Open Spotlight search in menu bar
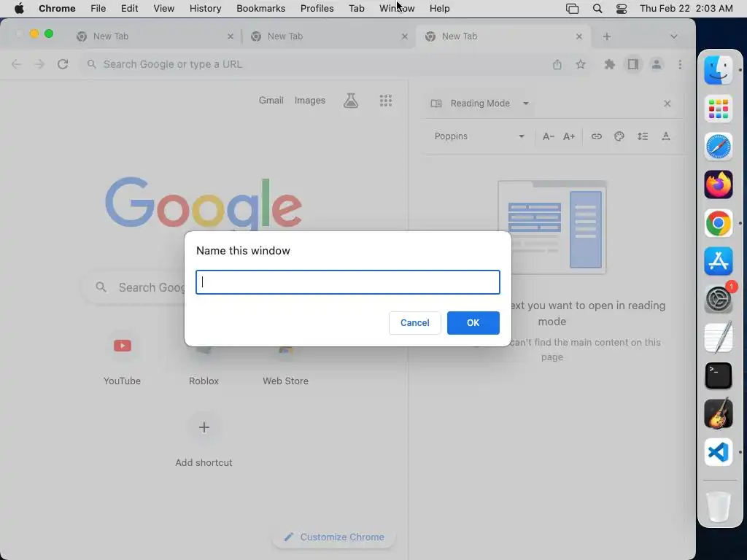The image size is (747, 560). coord(597,9)
